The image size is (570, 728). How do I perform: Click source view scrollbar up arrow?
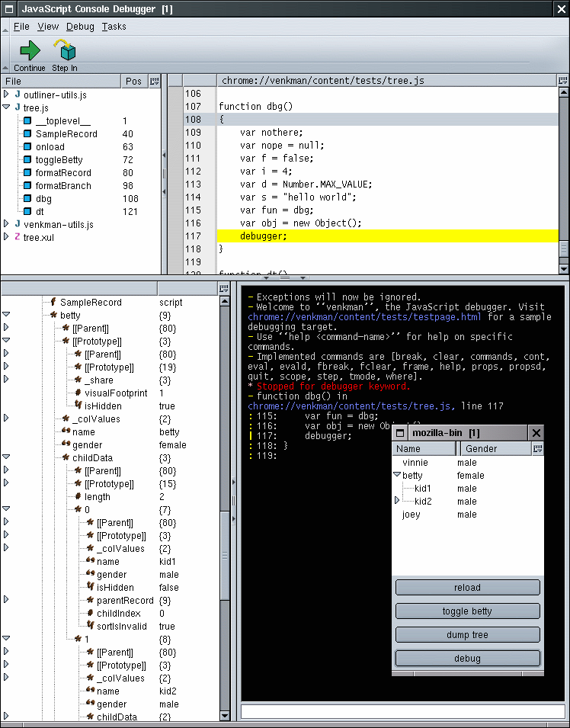point(563,92)
